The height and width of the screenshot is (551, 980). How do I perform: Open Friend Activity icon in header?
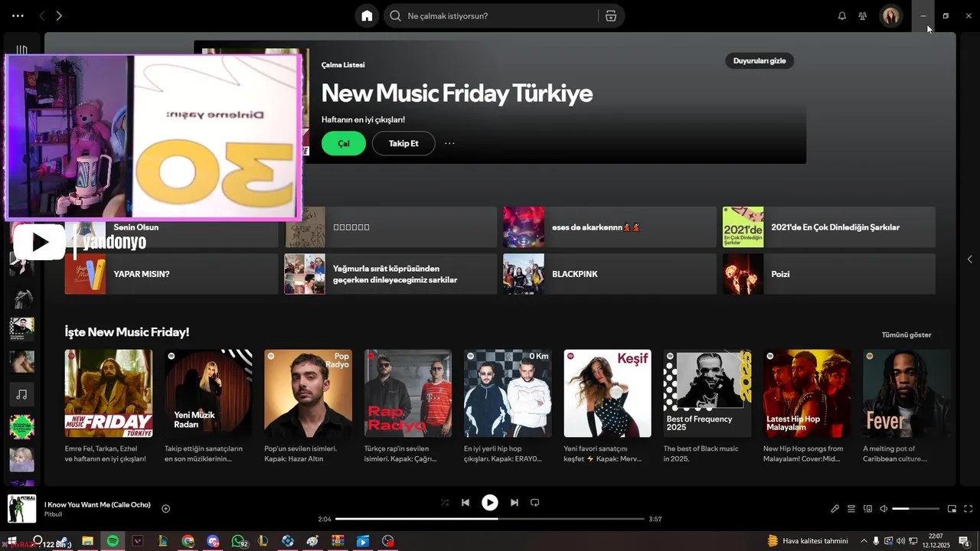[863, 16]
